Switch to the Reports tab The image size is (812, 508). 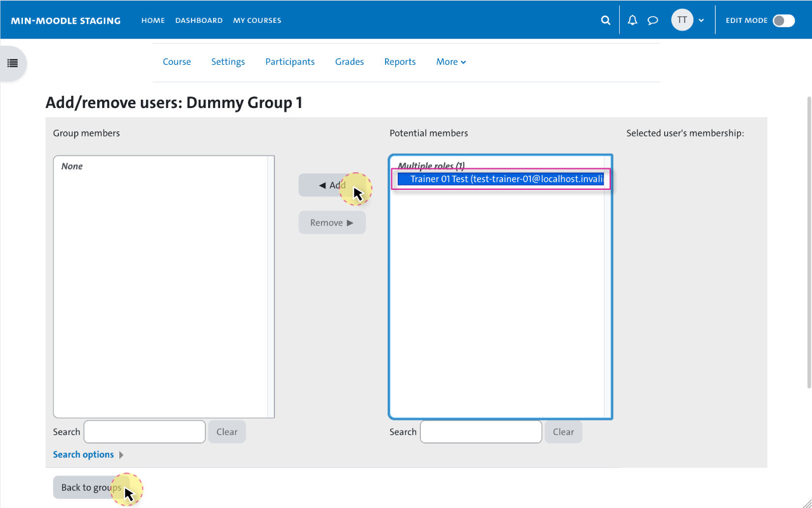400,62
